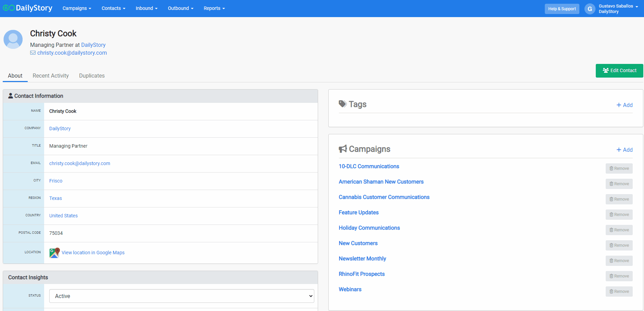Remove the RhinoFit Prospects campaign

[x=619, y=276]
